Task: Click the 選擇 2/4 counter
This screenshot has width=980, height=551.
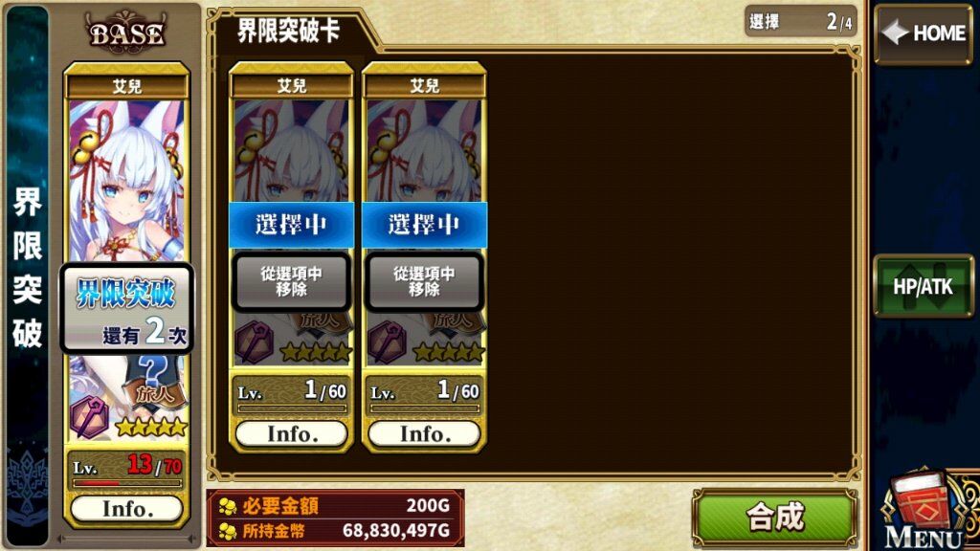Action: [x=800, y=23]
